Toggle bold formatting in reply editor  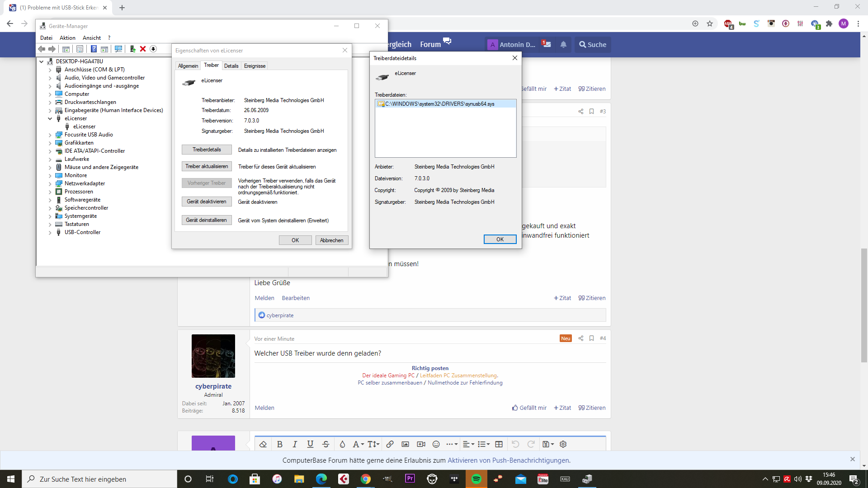coord(279,444)
